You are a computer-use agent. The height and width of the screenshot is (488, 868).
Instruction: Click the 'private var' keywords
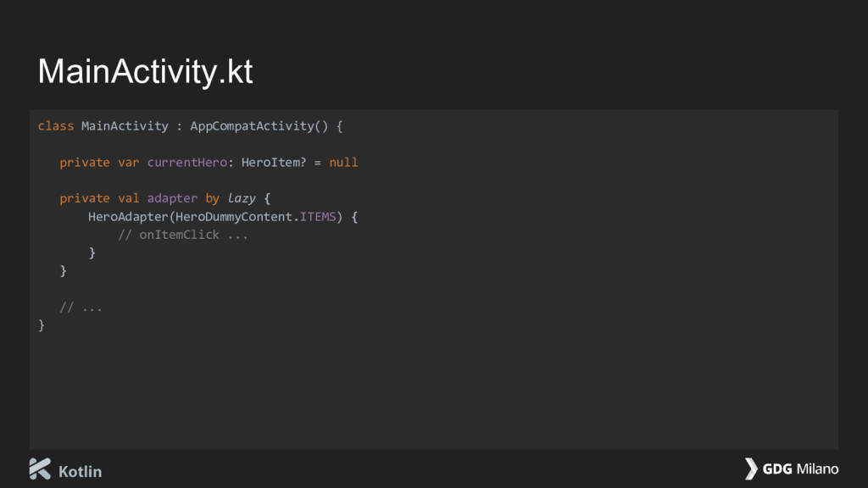[x=99, y=162]
